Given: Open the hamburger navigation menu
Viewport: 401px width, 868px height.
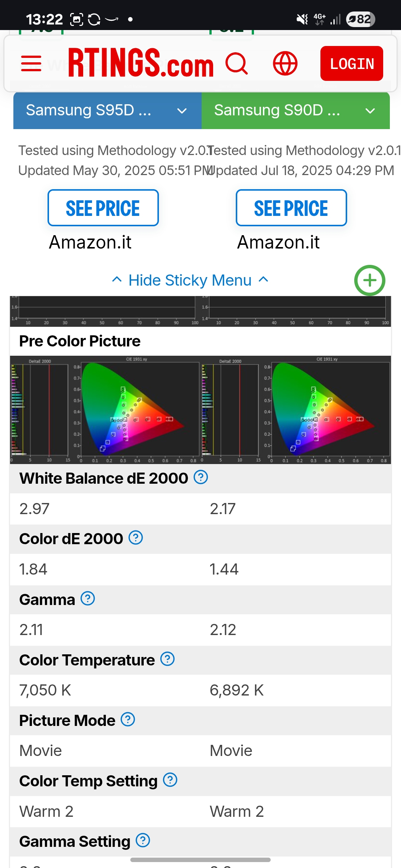Looking at the screenshot, I should pyautogui.click(x=31, y=63).
